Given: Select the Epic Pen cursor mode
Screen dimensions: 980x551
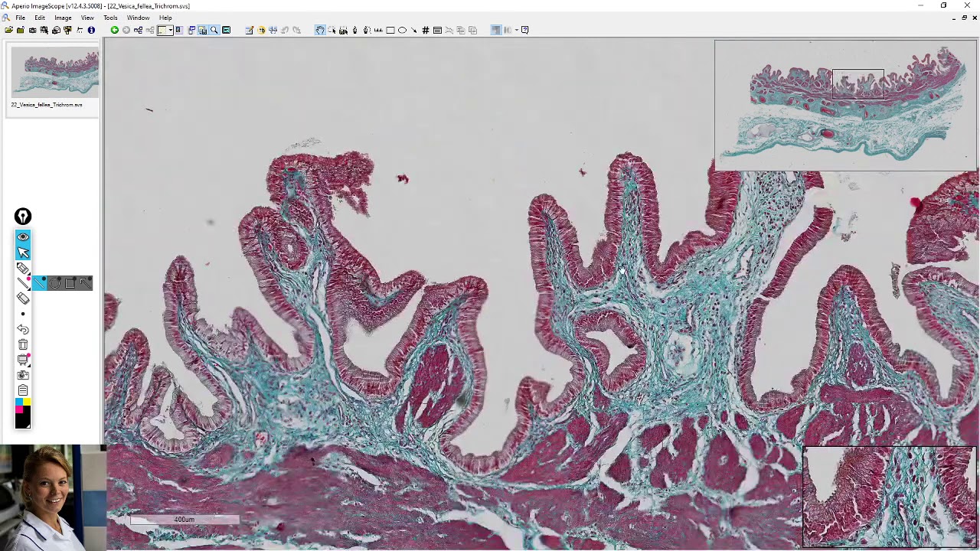Looking at the screenshot, I should click(x=23, y=252).
